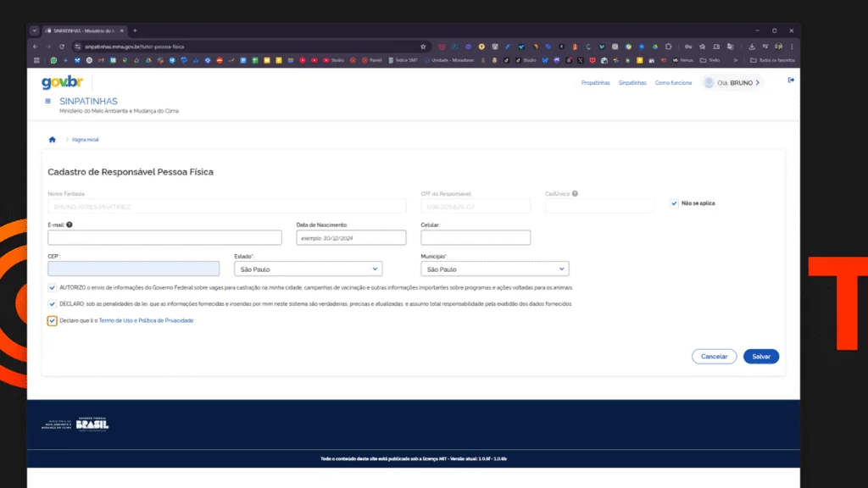Click the home breadcrumb icon
The image size is (868, 488).
pyautogui.click(x=50, y=139)
